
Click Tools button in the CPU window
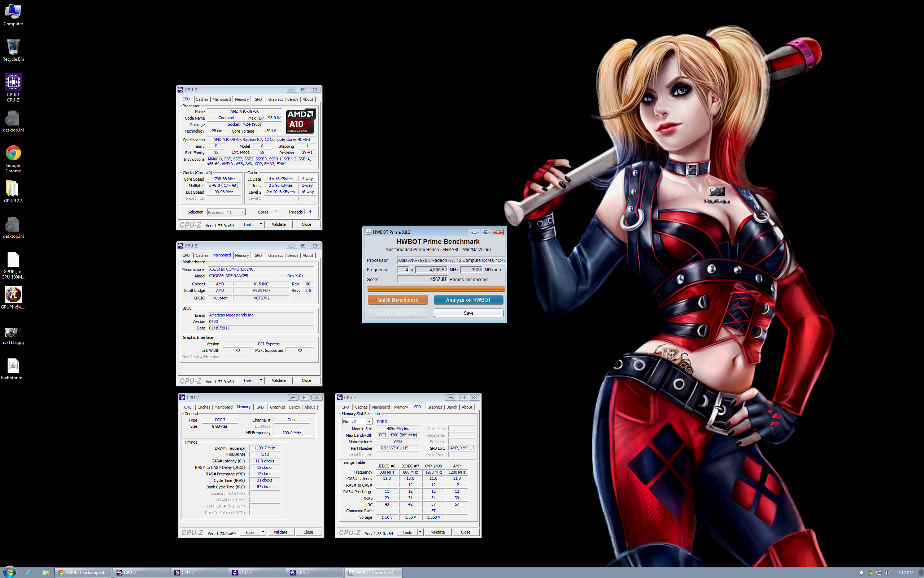pos(248,224)
